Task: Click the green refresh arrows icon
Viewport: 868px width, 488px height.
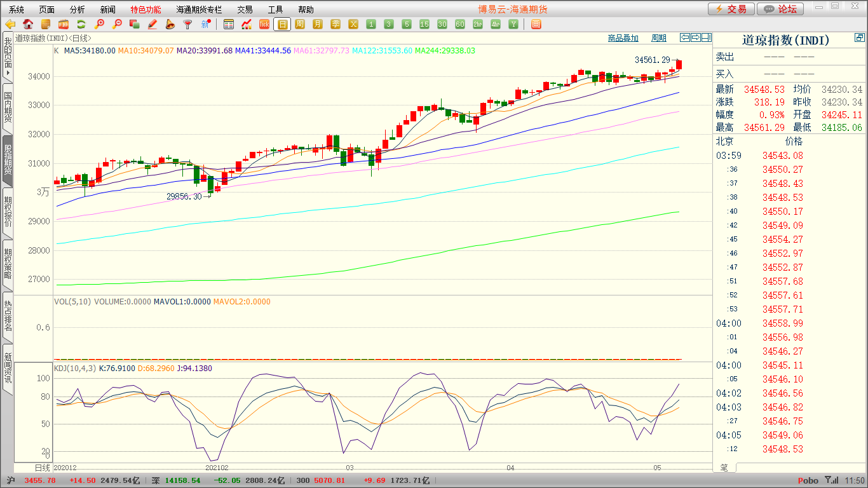Action: pyautogui.click(x=81, y=24)
